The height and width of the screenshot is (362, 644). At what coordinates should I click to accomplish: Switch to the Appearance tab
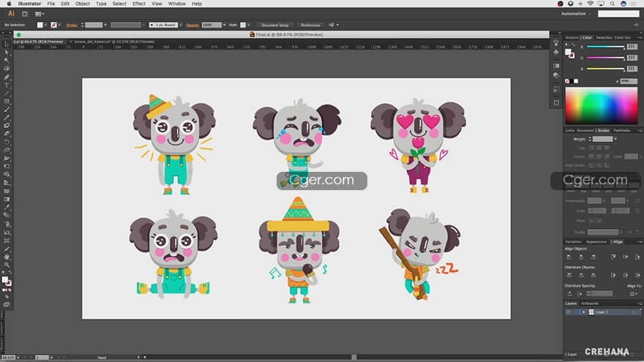point(596,242)
